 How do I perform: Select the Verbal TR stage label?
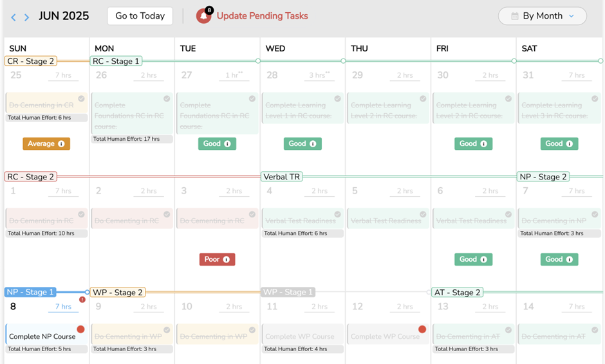[x=281, y=176]
